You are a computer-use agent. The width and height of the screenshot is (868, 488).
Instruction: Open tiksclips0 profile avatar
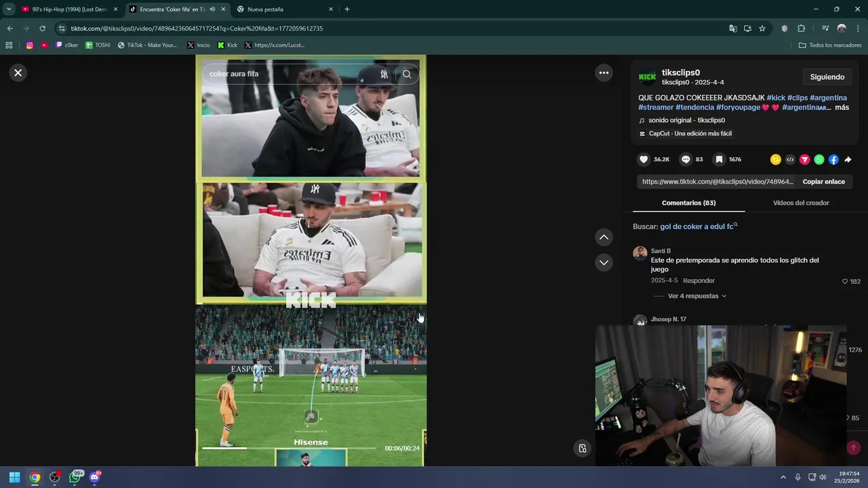pos(648,77)
